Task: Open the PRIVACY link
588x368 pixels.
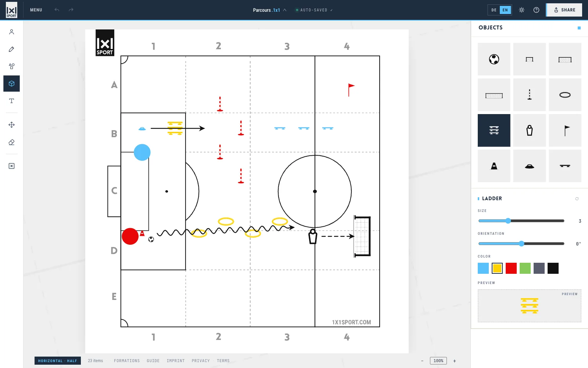Action: click(201, 361)
